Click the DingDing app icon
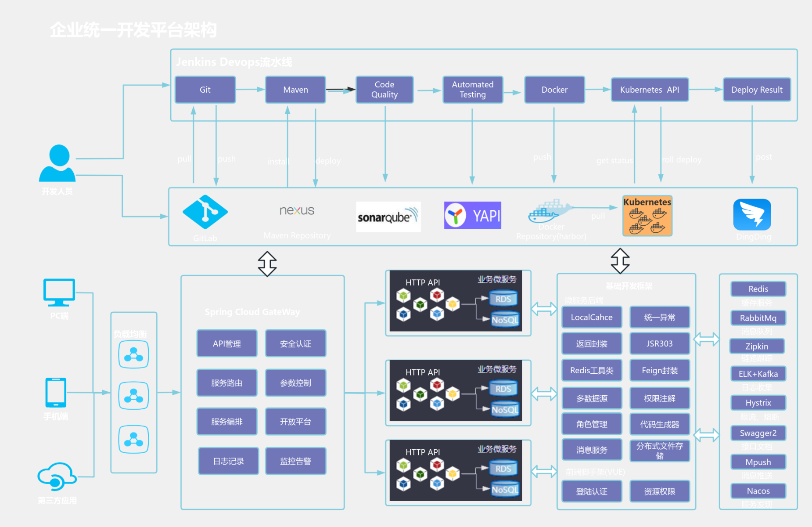The width and height of the screenshot is (812, 527). (752, 215)
